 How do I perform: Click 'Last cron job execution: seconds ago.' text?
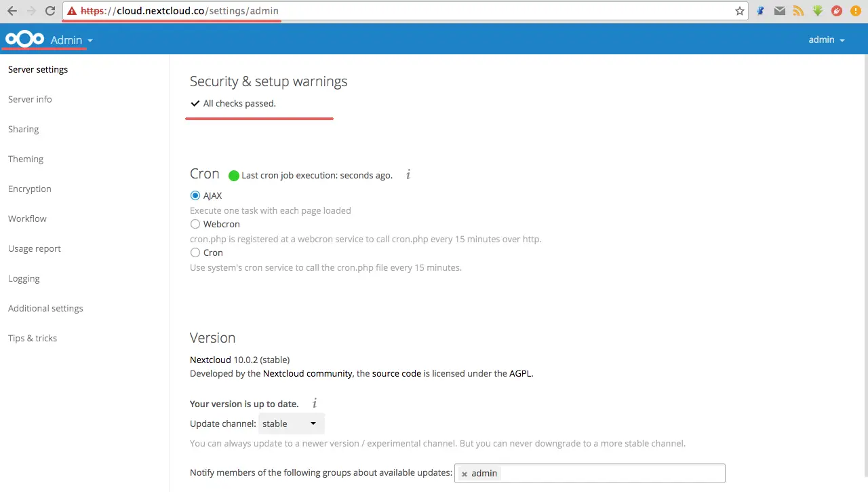pos(317,175)
